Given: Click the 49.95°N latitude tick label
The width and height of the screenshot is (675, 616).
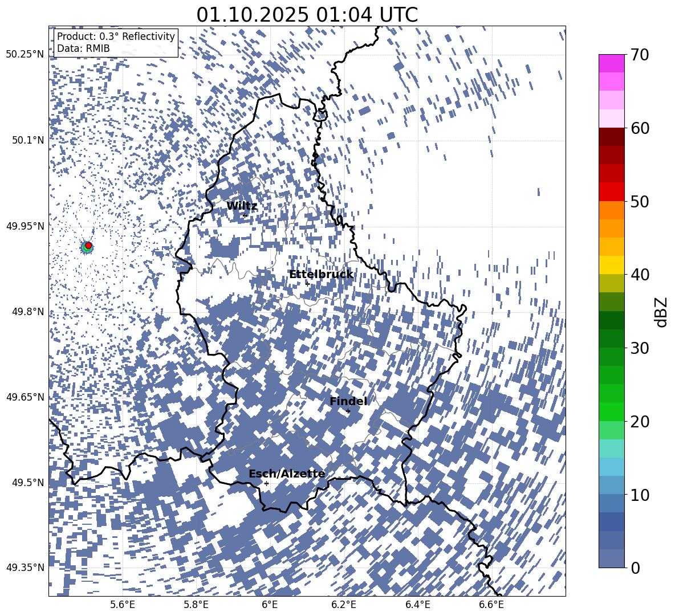Looking at the screenshot, I should click(x=25, y=226).
